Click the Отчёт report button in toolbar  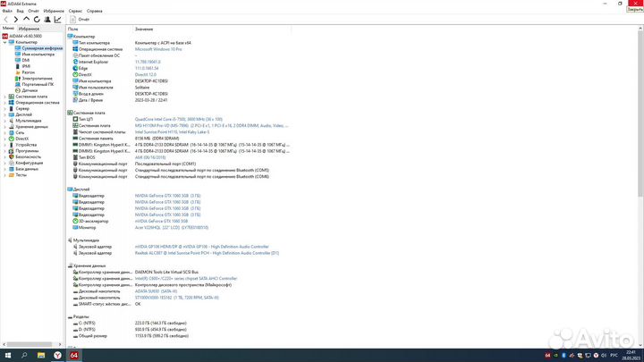pos(80,20)
